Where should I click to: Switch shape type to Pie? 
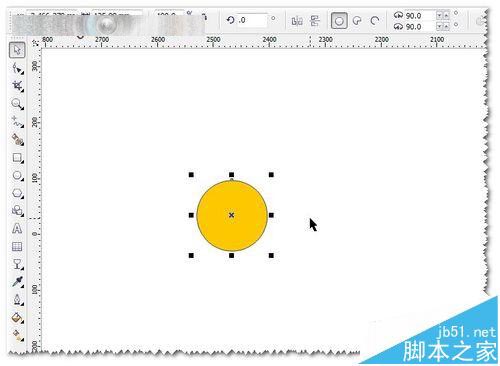click(x=357, y=21)
